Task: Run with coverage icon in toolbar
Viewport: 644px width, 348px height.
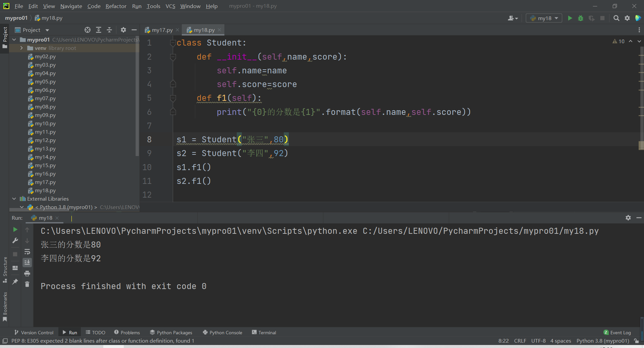Action: coord(592,18)
